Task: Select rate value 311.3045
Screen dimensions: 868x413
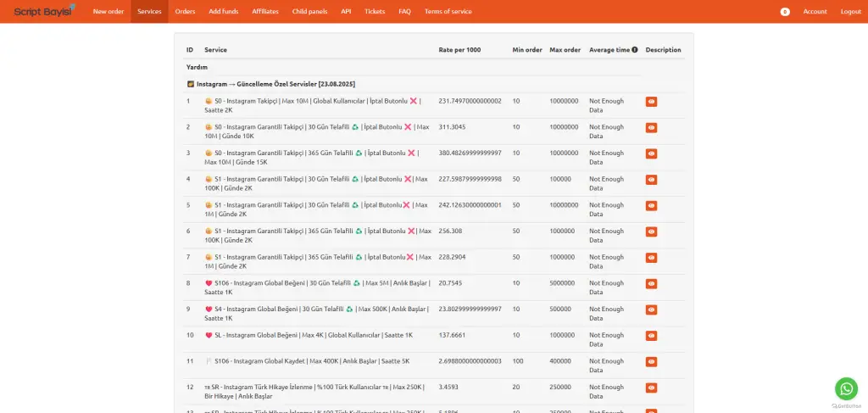Action: point(452,126)
